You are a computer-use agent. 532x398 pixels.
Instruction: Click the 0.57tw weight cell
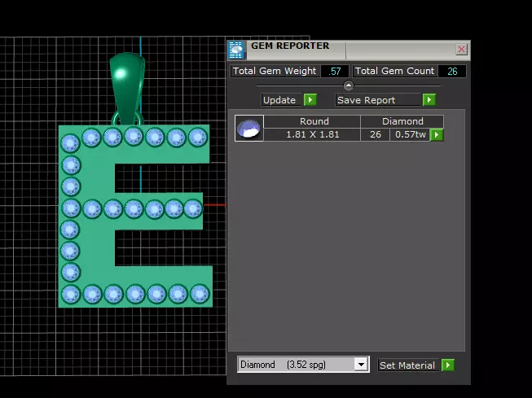click(410, 134)
